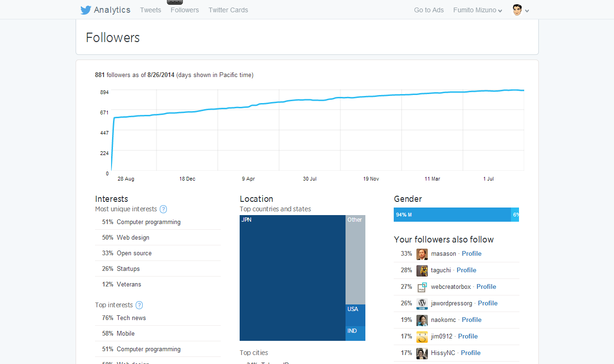This screenshot has height=364, width=614.
Task: Click the 6% female gender bar segment
Action: pyautogui.click(x=515, y=215)
